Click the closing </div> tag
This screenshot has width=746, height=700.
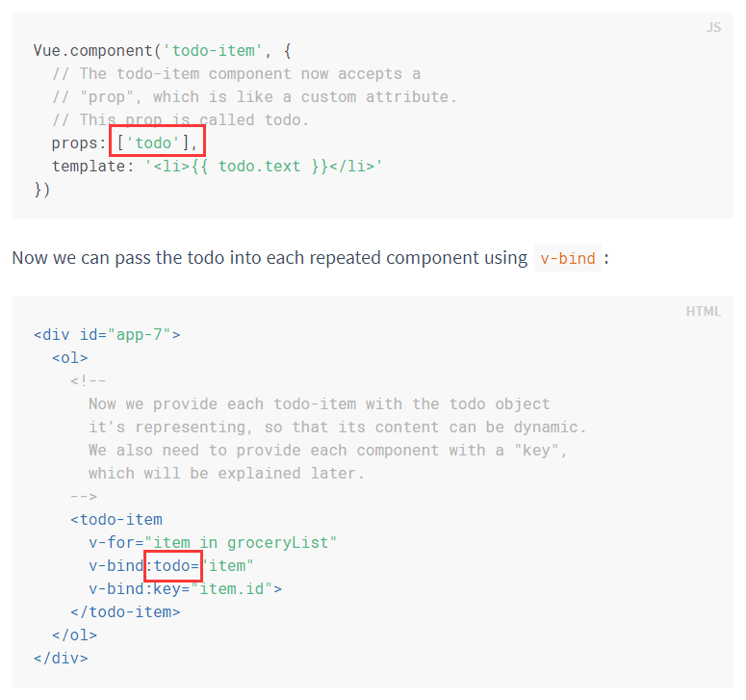pyautogui.click(x=61, y=659)
